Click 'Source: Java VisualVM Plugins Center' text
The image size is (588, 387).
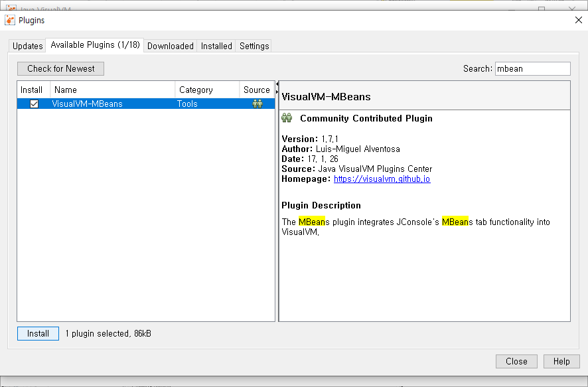tap(356, 169)
